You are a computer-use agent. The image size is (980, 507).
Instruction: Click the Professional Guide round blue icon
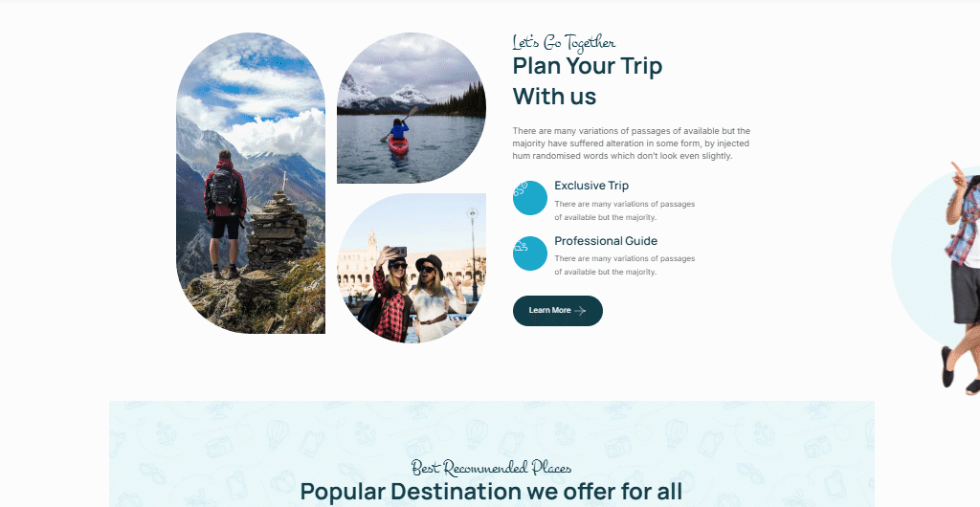click(x=530, y=253)
